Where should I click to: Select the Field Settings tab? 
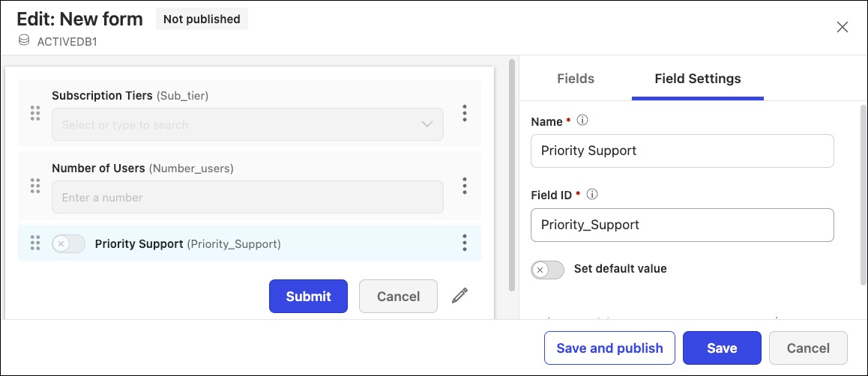[x=698, y=79]
